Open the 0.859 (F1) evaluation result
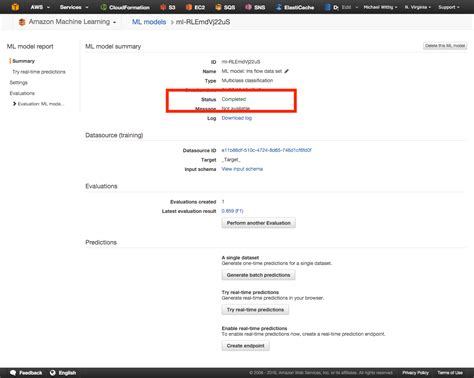474x378 pixels. coord(232,211)
